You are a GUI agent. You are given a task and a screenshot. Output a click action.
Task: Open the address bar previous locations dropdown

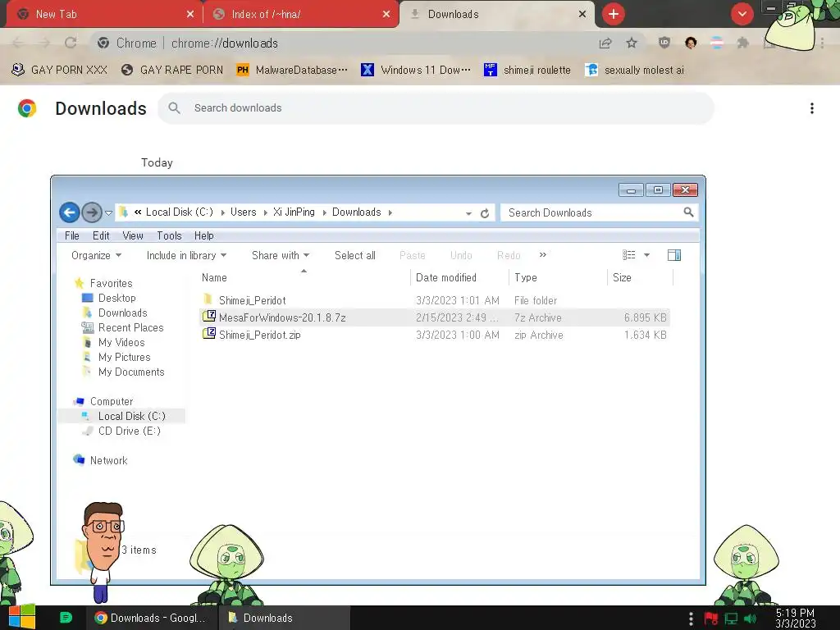(x=468, y=213)
